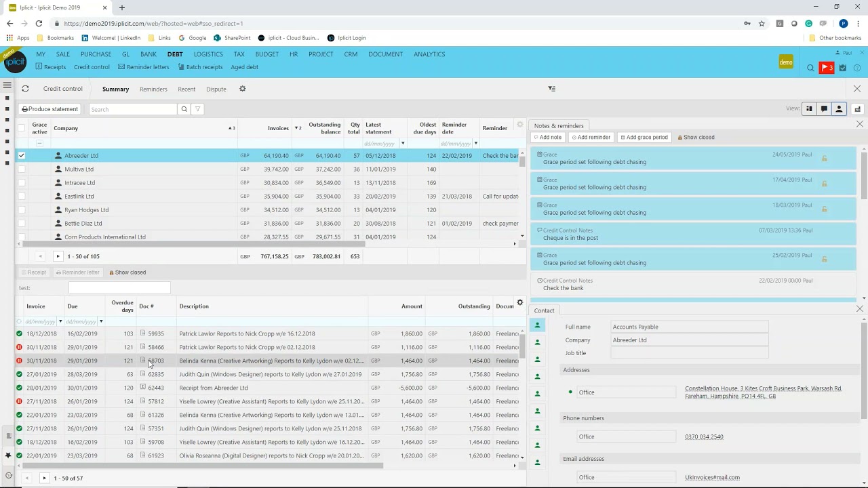Check the Bettie Diaz Ltd row checkbox

click(x=22, y=224)
